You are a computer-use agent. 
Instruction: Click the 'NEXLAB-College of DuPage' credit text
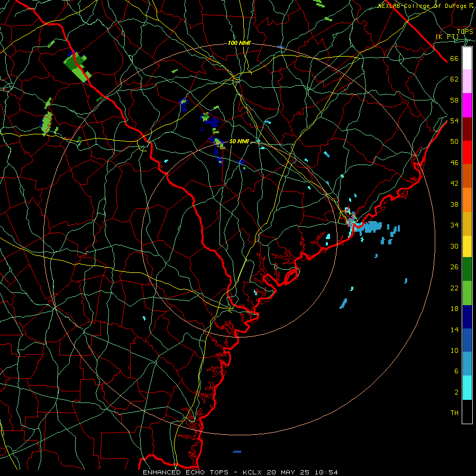tap(423, 6)
